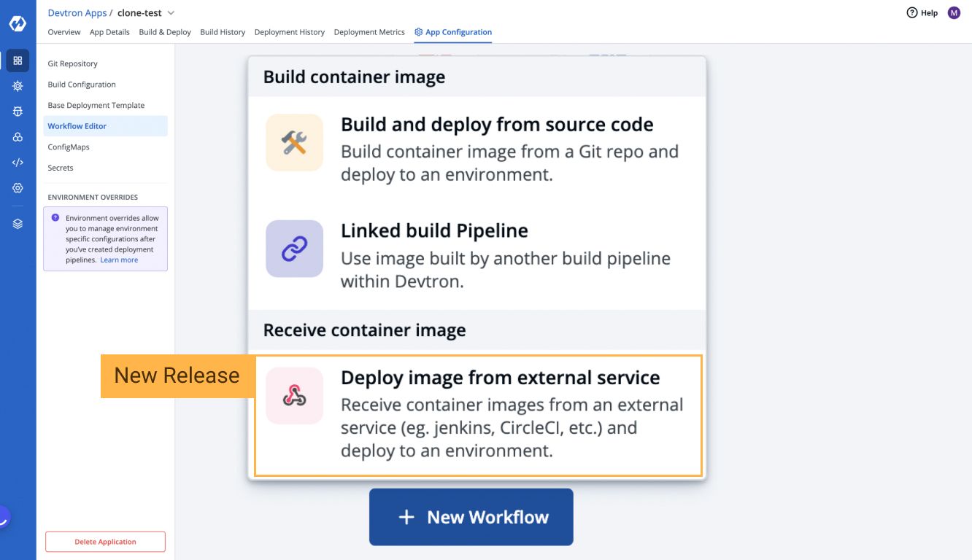
Task: Open the stacked layers icon in sidebar
Action: click(x=18, y=224)
